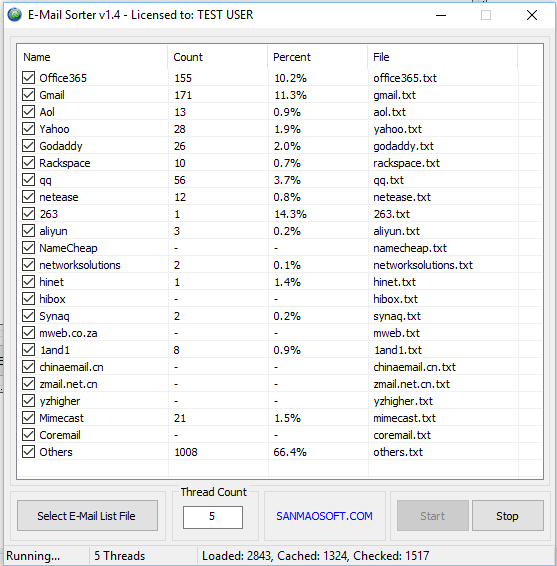The image size is (557, 566).
Task: Uncheck the Others checkbox
Action: (x=29, y=452)
